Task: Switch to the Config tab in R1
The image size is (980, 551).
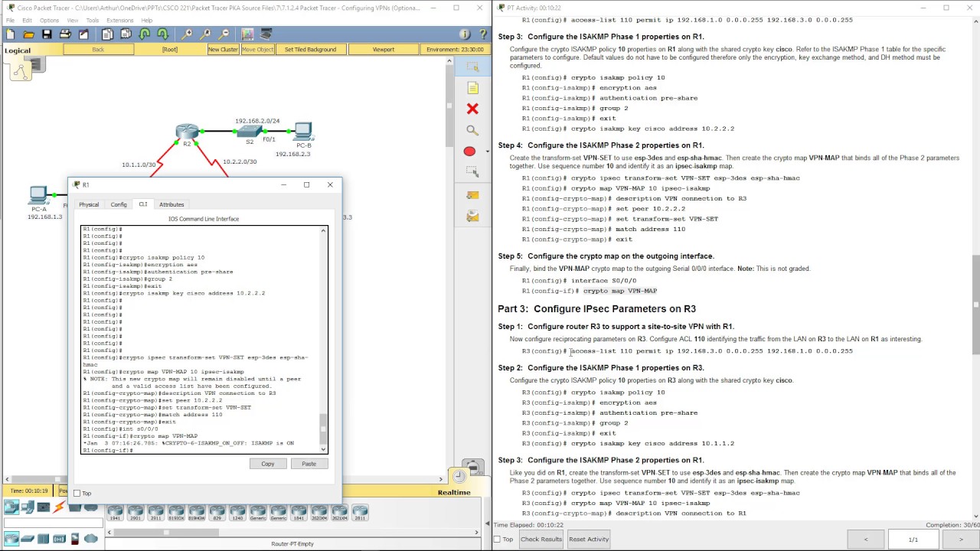Action: 119,204
